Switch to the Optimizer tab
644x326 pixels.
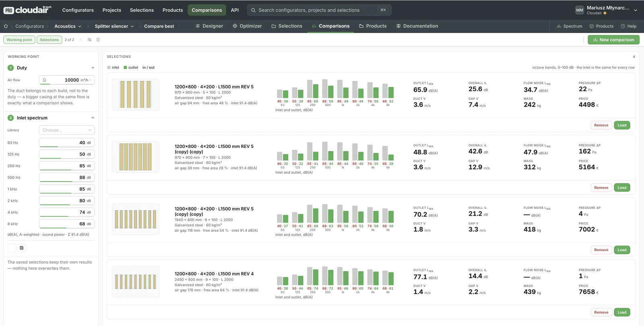click(247, 26)
